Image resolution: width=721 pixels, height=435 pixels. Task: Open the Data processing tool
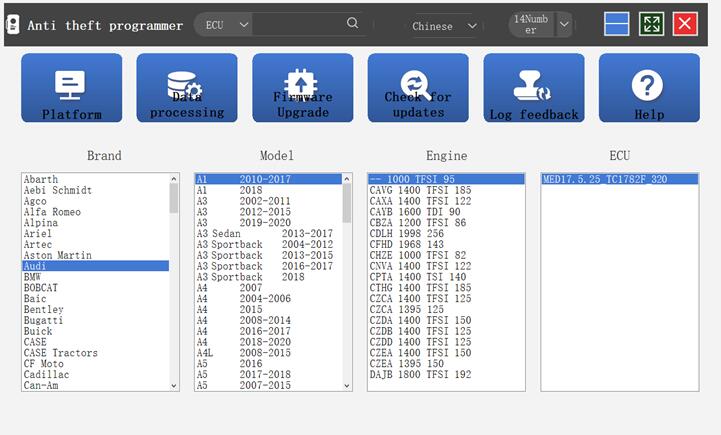pos(187,88)
